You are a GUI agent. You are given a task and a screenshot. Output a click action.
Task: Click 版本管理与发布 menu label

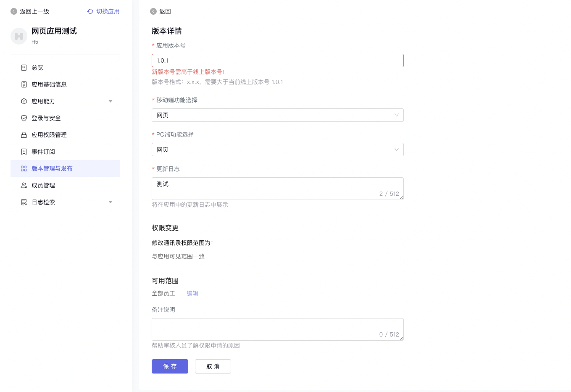click(x=52, y=168)
